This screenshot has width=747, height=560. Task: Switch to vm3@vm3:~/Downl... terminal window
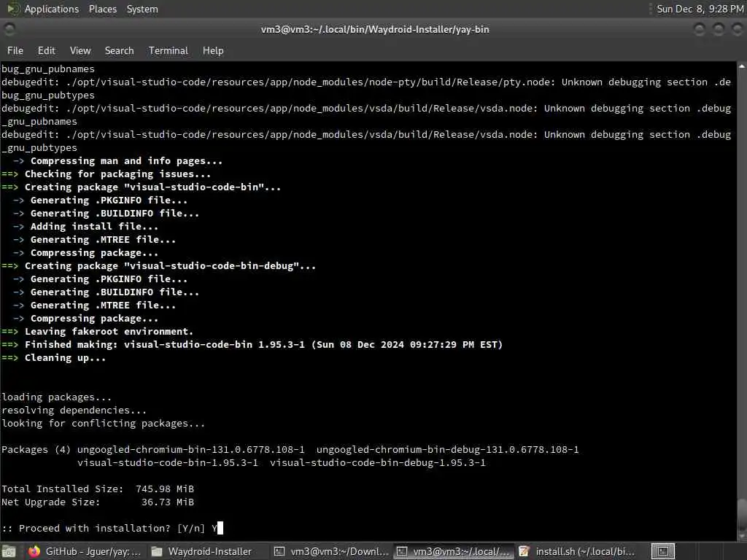[332, 551]
